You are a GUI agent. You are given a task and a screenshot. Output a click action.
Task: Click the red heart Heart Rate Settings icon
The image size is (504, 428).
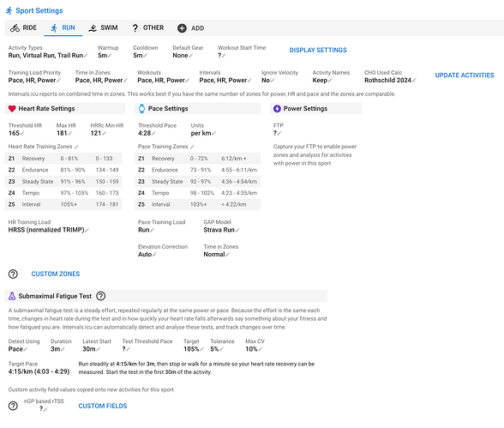[x=12, y=109]
